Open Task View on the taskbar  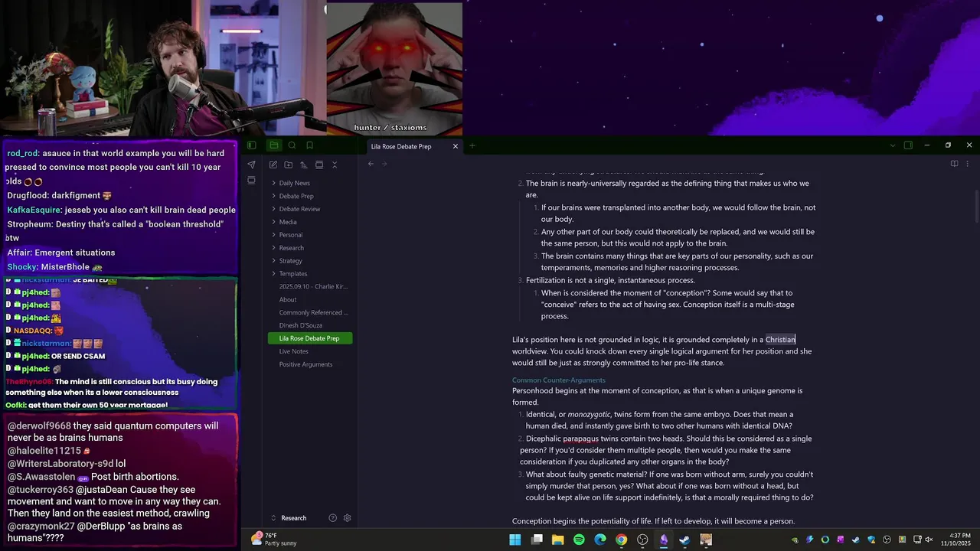pyautogui.click(x=537, y=540)
